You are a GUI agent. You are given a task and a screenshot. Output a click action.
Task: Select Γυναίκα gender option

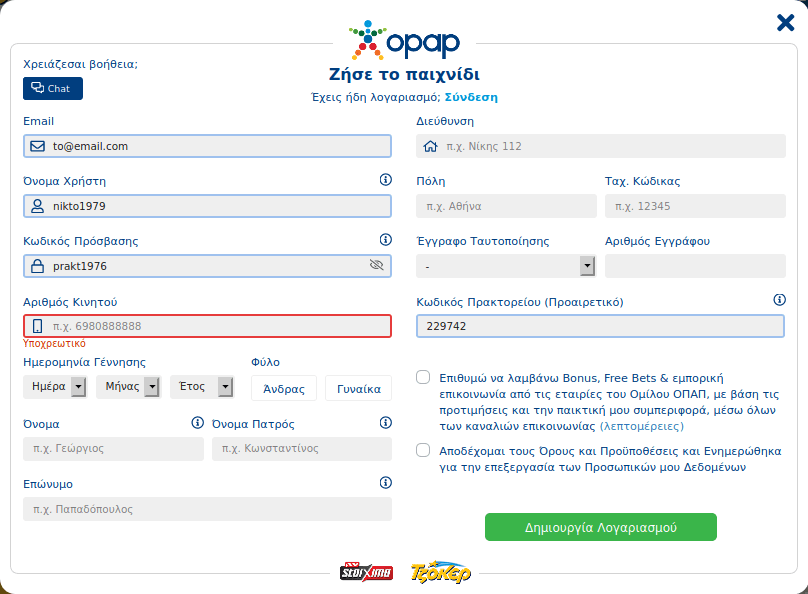point(359,388)
